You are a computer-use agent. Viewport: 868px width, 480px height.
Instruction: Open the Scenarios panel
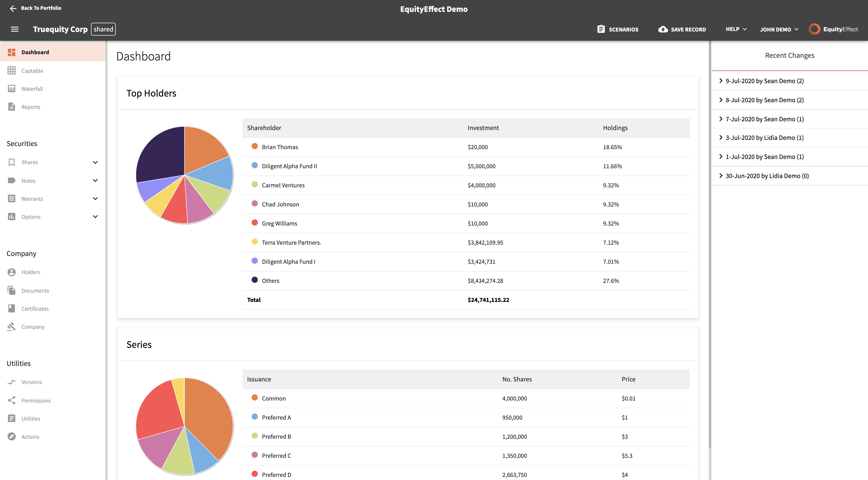point(618,29)
